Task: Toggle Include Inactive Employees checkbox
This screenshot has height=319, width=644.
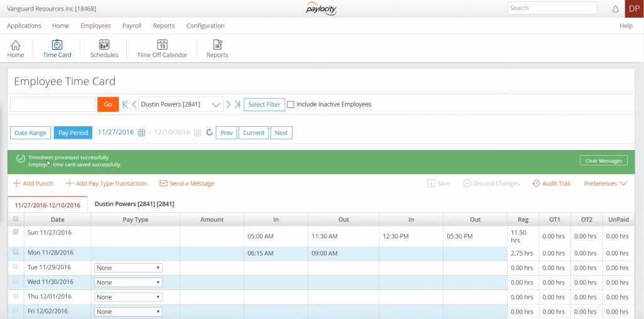Action: click(291, 104)
